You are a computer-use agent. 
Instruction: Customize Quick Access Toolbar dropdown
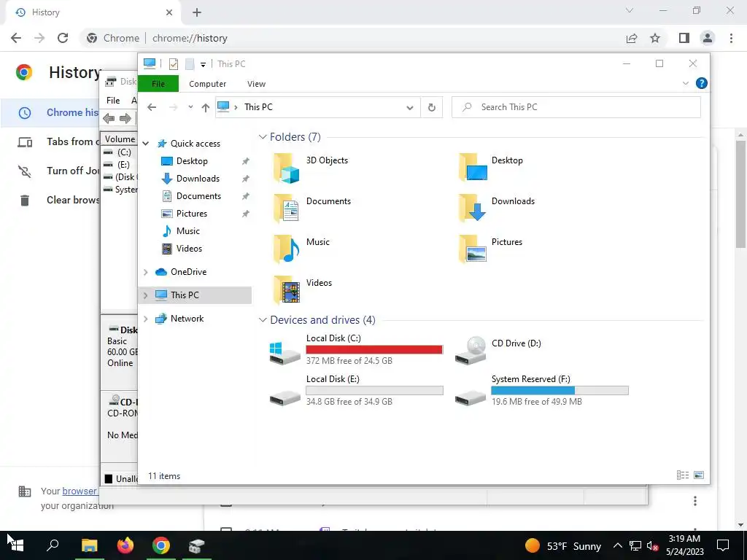[x=203, y=64]
